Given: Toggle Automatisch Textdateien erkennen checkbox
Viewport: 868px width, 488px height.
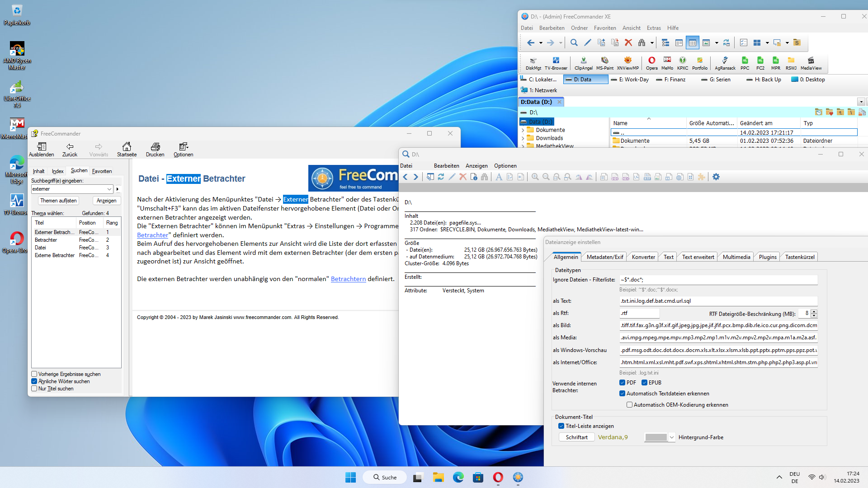Looking at the screenshot, I should click(x=623, y=394).
